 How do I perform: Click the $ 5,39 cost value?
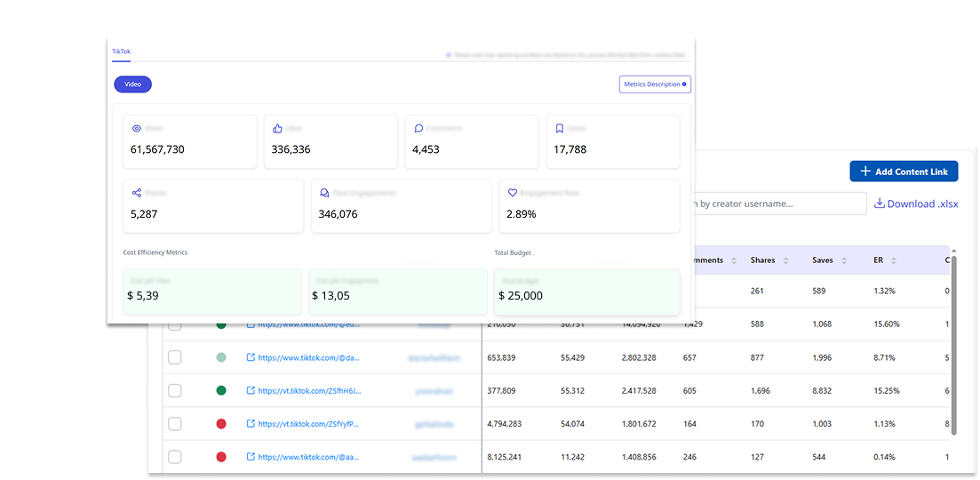click(141, 296)
